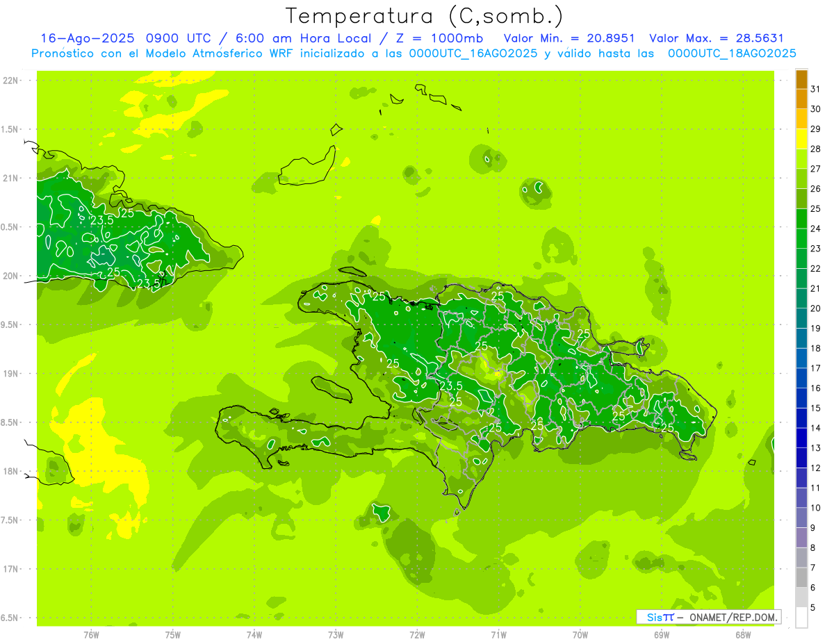This screenshot has width=834, height=644.
Task: Click the '23.5' contour label on Hispaniola
Action: (451, 386)
